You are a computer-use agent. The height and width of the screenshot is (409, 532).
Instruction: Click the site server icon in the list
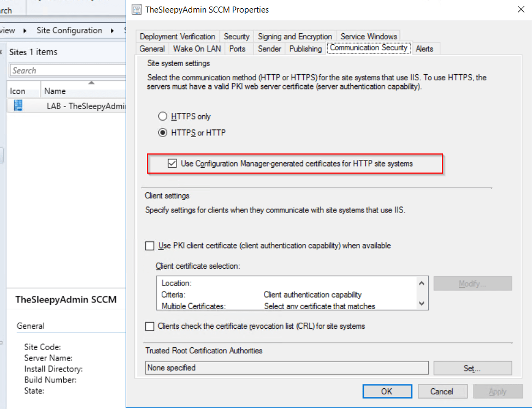click(18, 106)
